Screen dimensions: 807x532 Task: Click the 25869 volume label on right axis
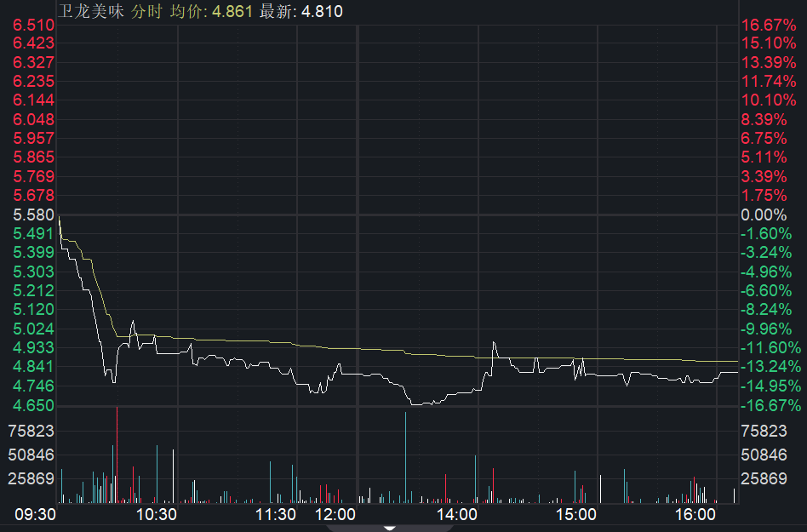point(766,479)
